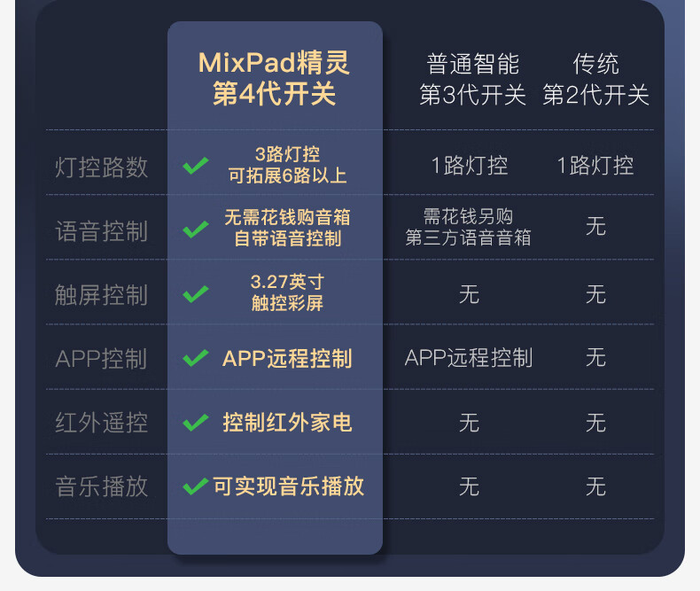This screenshot has height=591, width=700.
Task: Click the green checkmark beside 可实现音乐播放
Action: click(x=196, y=486)
